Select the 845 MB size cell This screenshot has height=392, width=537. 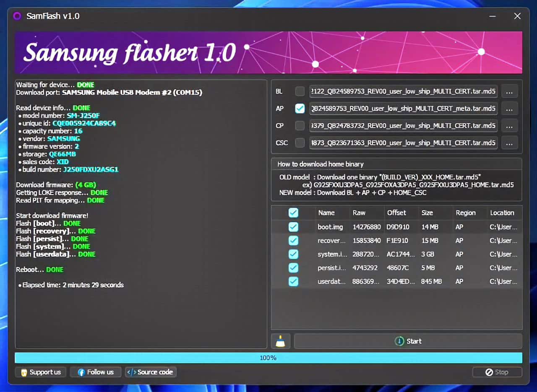coord(432,282)
